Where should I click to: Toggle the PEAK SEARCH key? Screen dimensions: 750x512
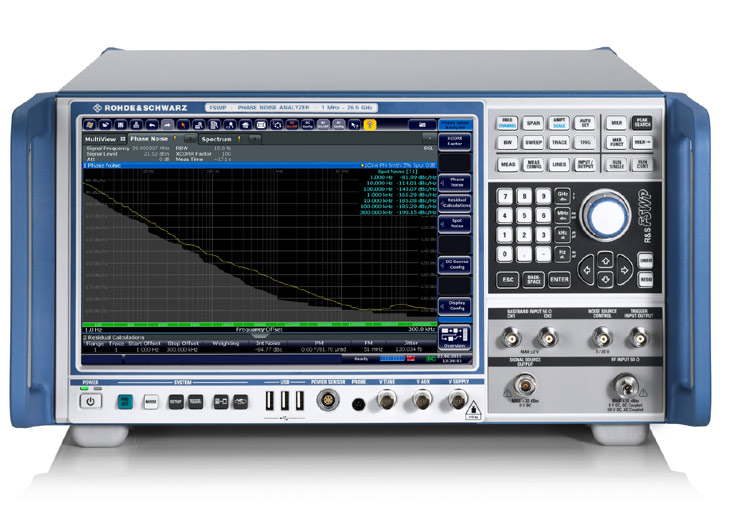642,123
